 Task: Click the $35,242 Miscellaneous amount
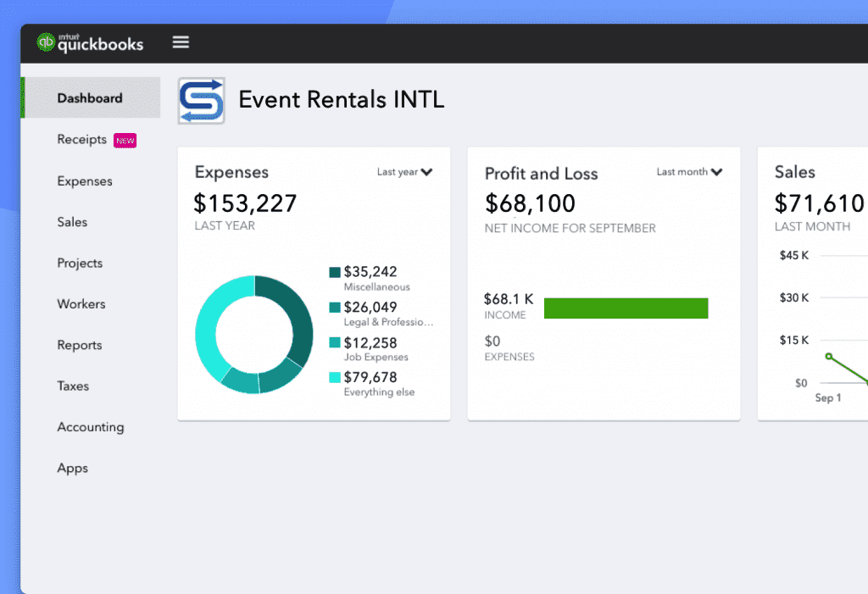click(x=370, y=272)
